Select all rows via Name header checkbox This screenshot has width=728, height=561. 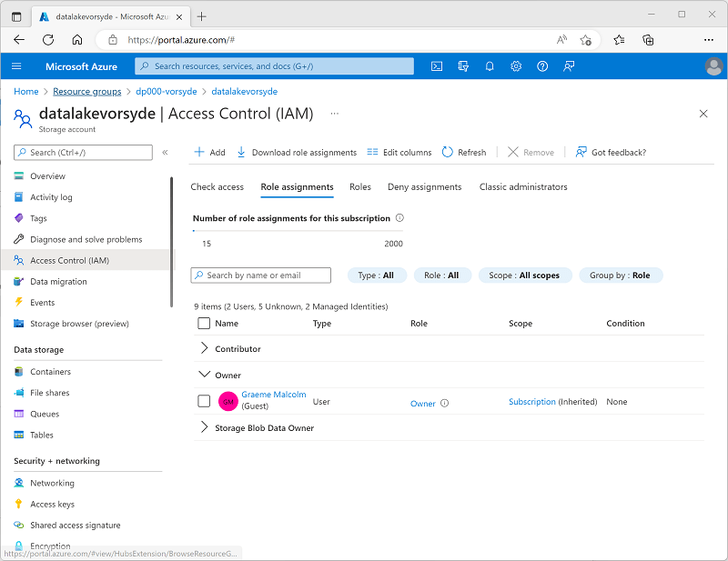coord(204,323)
